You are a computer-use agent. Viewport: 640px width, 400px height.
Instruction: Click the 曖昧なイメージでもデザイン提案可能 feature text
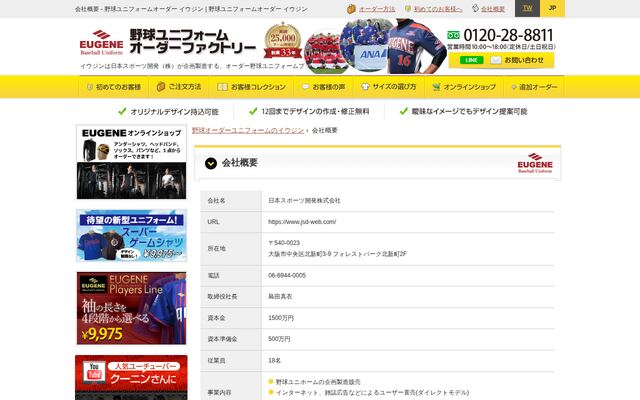click(469, 111)
